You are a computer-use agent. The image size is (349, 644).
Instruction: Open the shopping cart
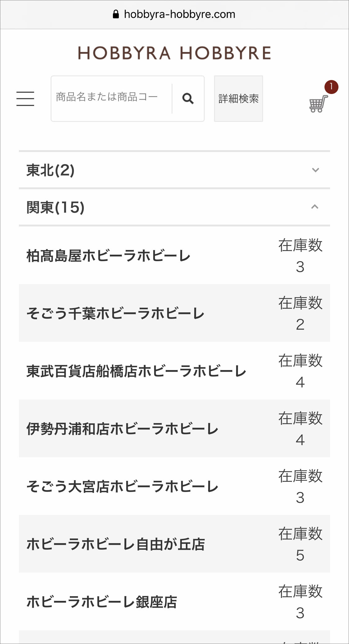click(318, 104)
